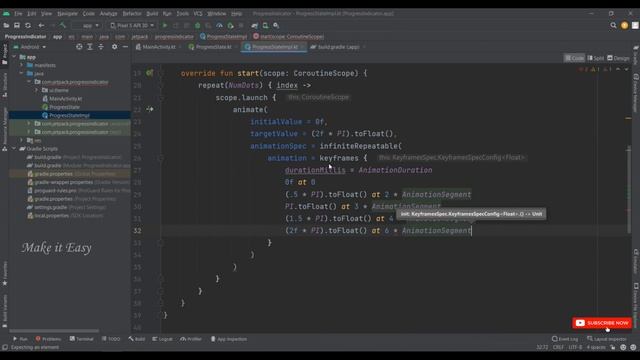Collapse the app module tree node
640x360 pixels.
[x=15, y=57]
